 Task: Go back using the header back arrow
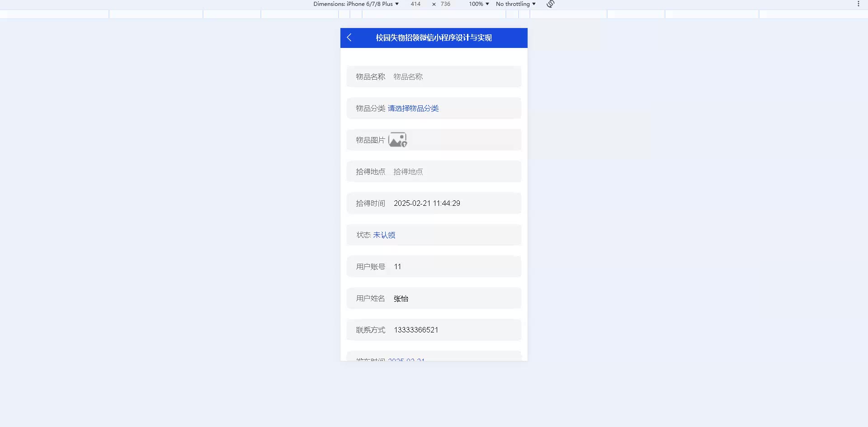point(349,38)
